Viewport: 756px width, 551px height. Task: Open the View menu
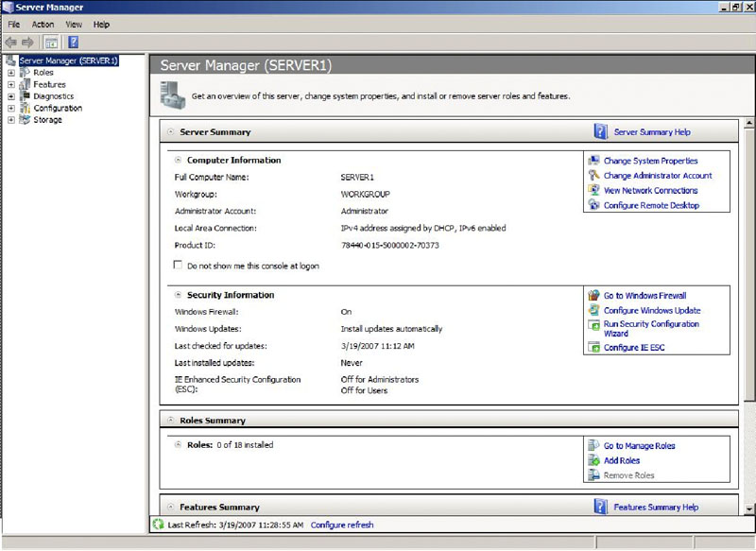click(74, 24)
